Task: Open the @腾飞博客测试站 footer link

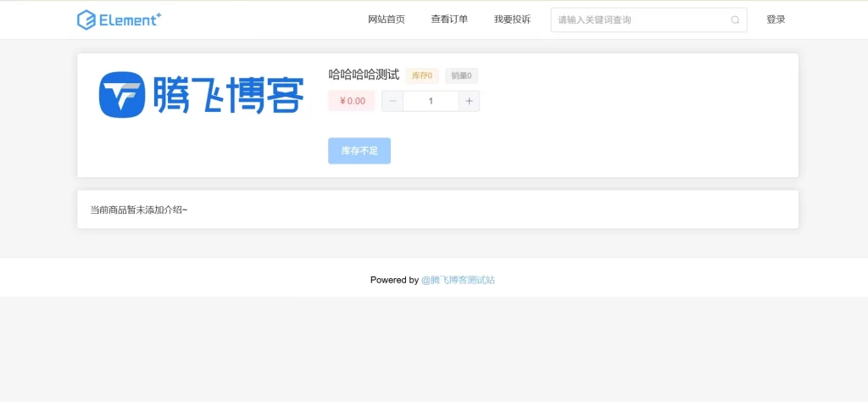Action: (458, 280)
